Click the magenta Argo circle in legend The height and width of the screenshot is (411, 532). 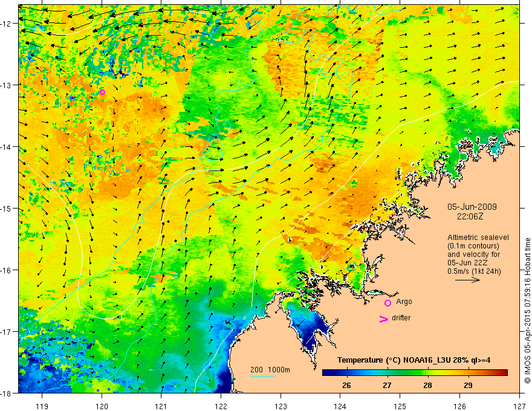(388, 303)
